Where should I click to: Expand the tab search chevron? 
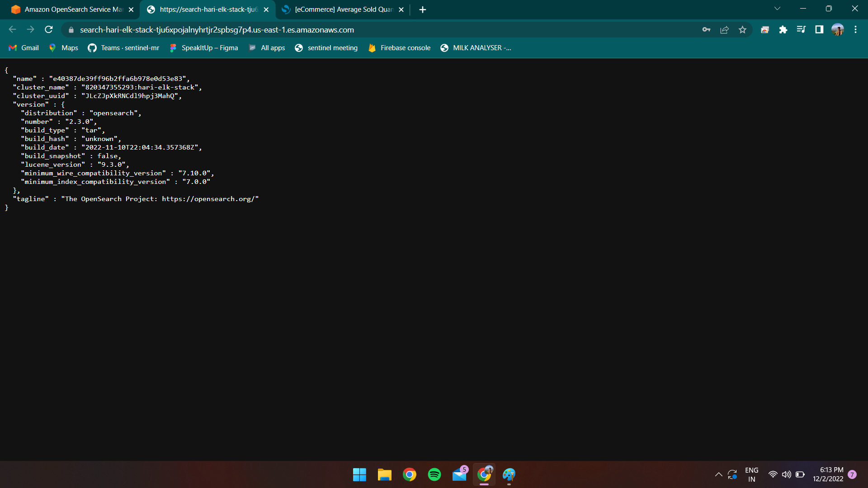[x=777, y=9]
